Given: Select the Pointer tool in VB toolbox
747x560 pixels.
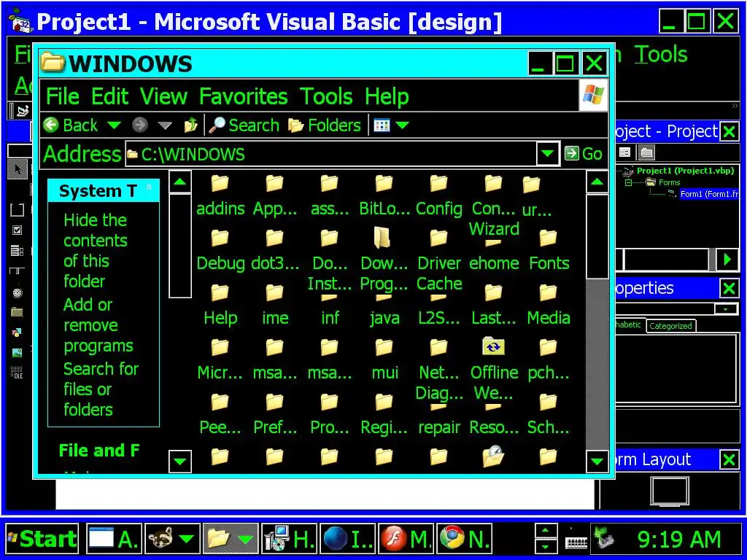Looking at the screenshot, I should pos(18,169).
